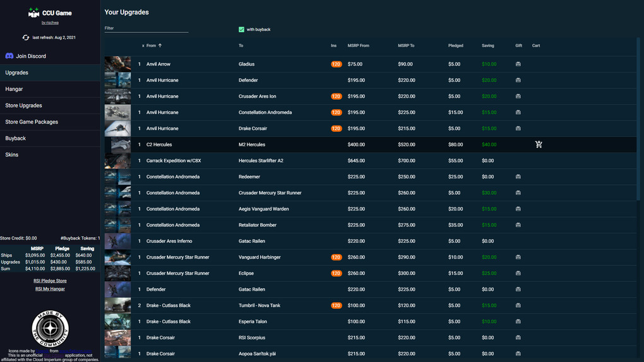The width and height of the screenshot is (644, 362).
Task: Click the 120 insurance badge for Gladius
Action: (336, 64)
